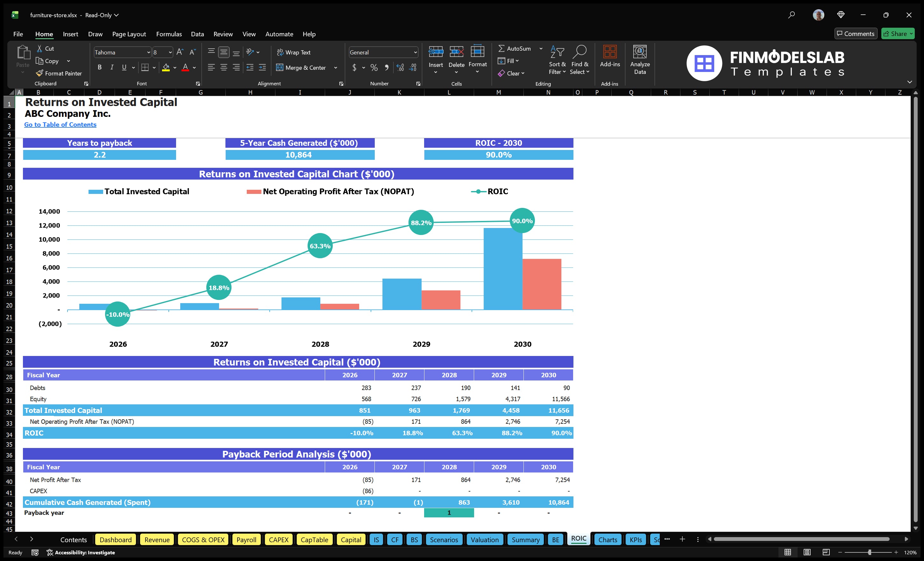This screenshot has height=561, width=924.
Task: Open the Comments panel
Action: click(855, 33)
